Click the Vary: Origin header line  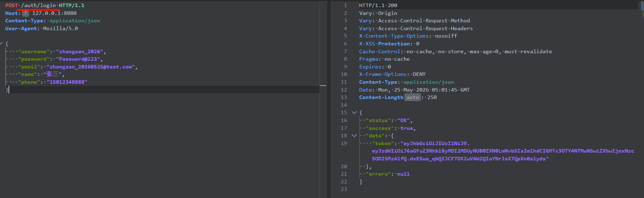point(378,13)
